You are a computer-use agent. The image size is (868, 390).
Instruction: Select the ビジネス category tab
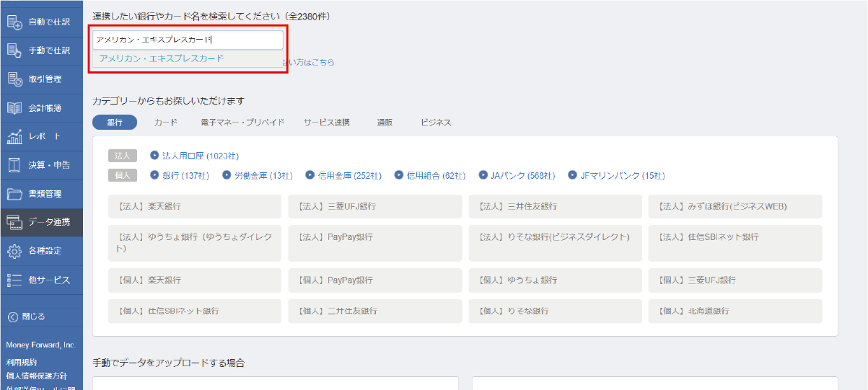pyautogui.click(x=436, y=123)
